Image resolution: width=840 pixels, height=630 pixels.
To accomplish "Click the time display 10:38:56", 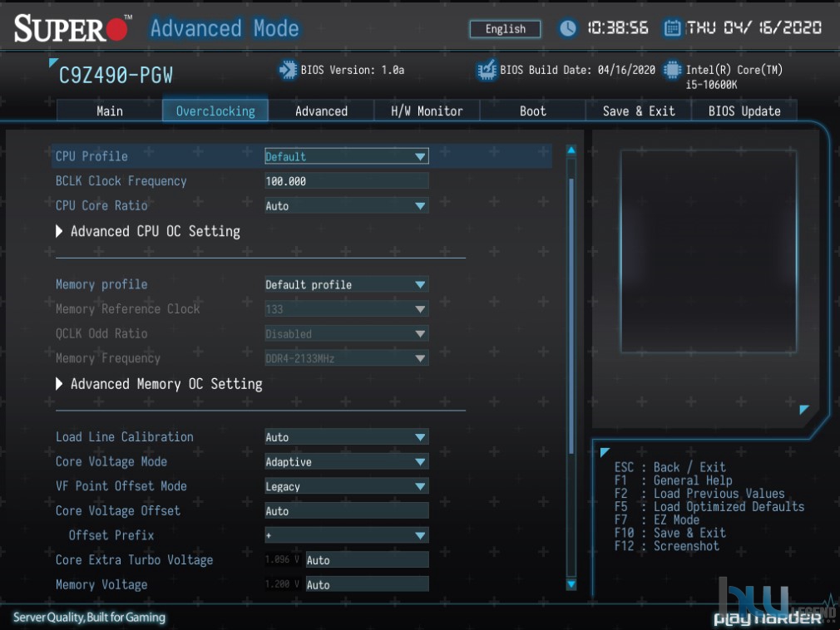I will pyautogui.click(x=618, y=27).
